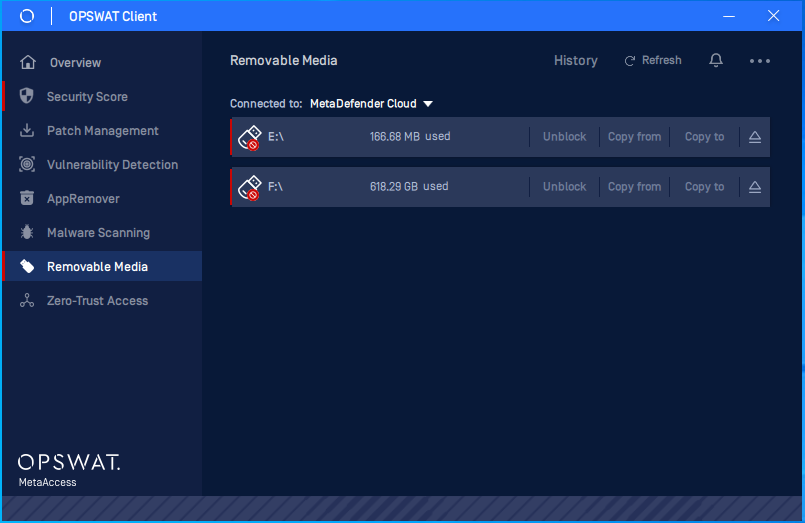Eject the E:\ drive
Image resolution: width=805 pixels, height=523 pixels.
(755, 137)
